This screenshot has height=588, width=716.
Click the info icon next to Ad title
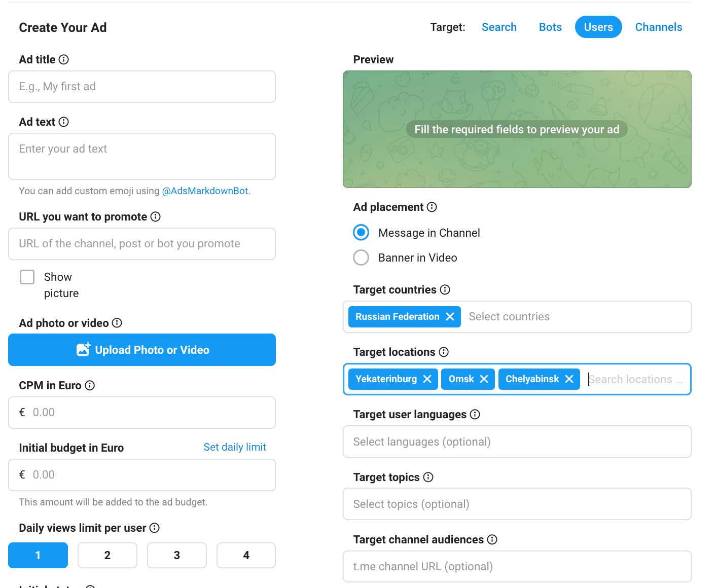point(64,60)
